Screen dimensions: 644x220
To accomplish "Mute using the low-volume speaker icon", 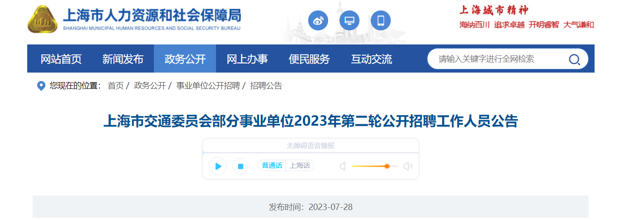I will (343, 166).
